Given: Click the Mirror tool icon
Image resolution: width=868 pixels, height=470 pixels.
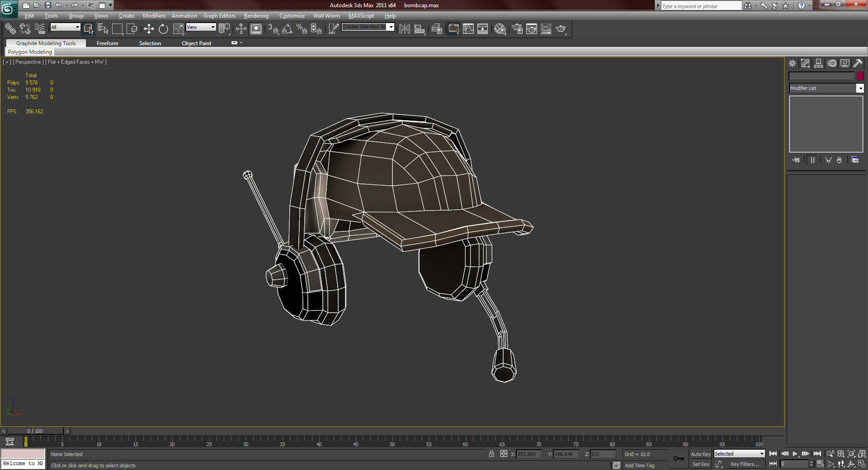Looking at the screenshot, I should pos(405,29).
